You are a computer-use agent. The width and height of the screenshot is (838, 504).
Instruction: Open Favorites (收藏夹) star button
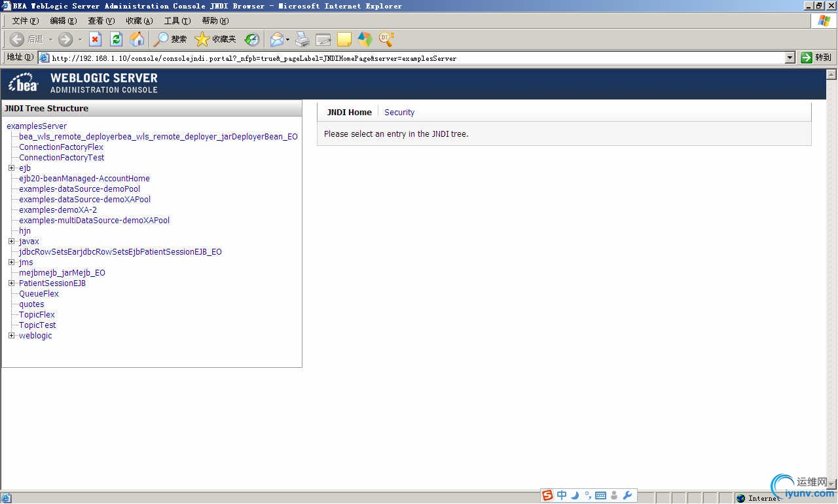[x=215, y=39]
